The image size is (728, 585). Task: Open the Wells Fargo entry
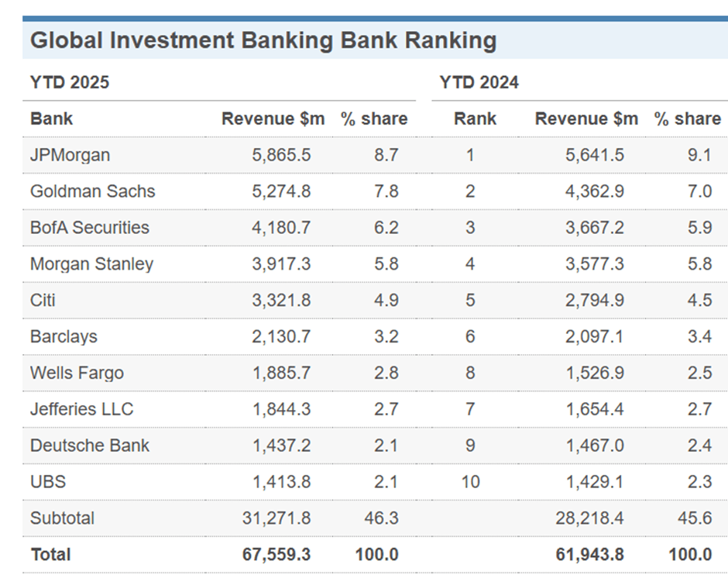(77, 373)
